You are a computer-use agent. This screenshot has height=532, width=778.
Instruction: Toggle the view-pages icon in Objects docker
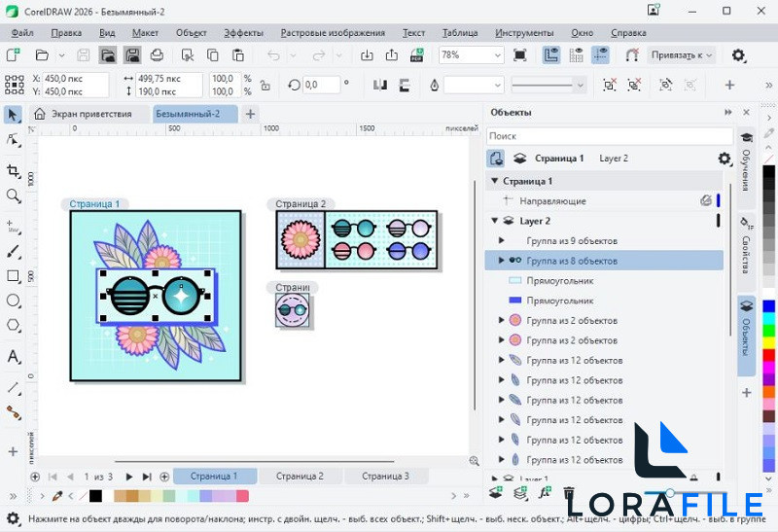496,159
